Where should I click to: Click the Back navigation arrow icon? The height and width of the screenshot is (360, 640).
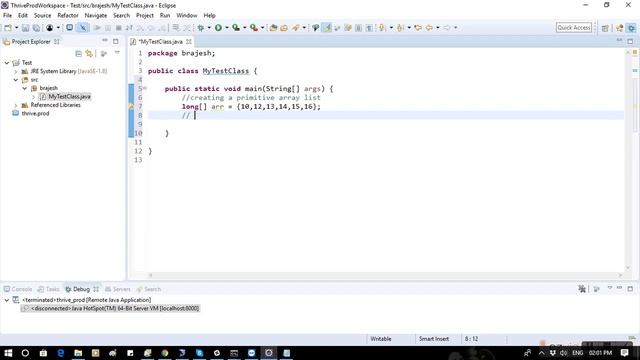(x=429, y=28)
